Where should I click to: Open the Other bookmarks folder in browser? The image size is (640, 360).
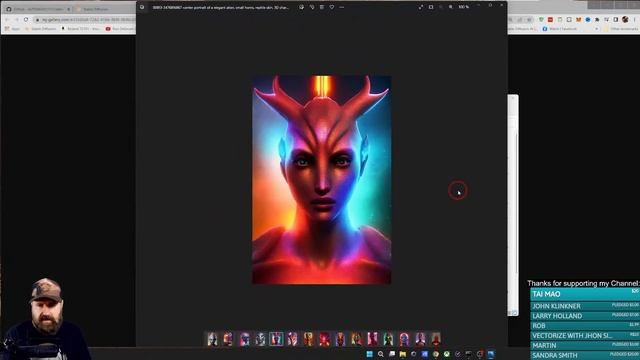tap(621, 29)
